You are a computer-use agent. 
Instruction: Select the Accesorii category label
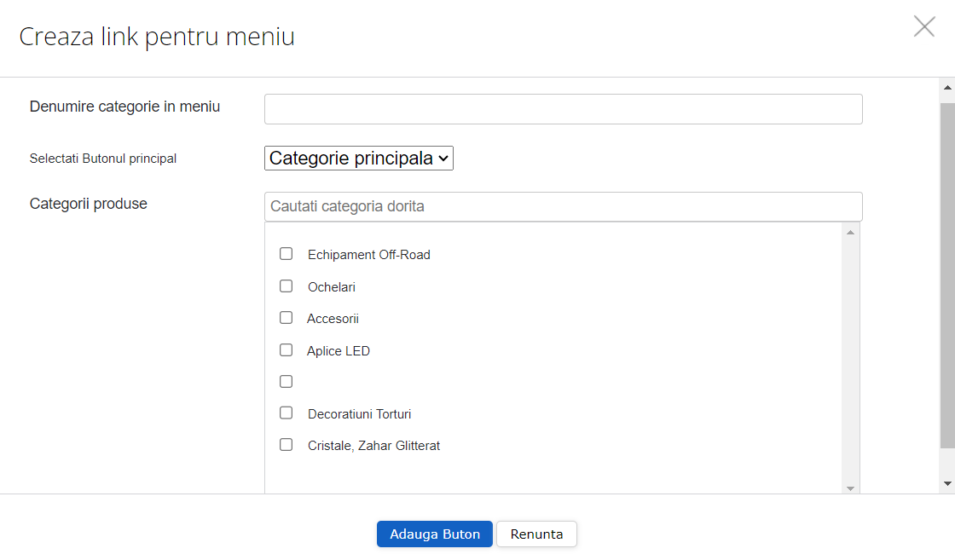[333, 318]
